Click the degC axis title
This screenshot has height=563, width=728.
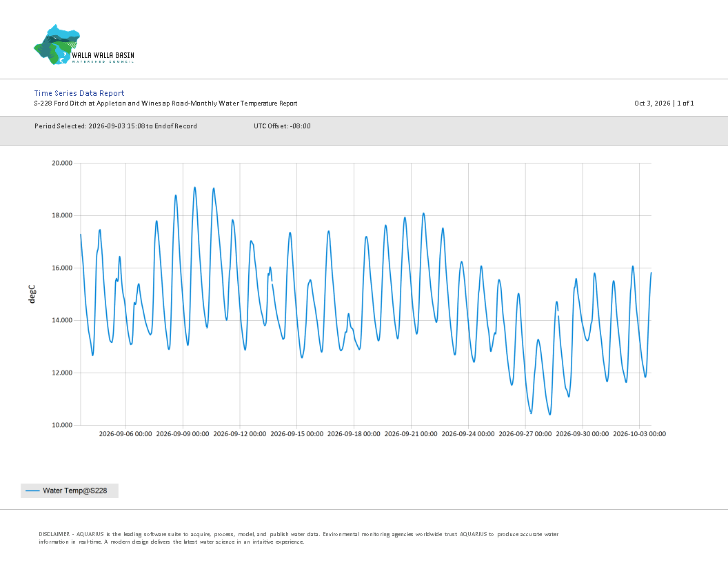coord(32,294)
